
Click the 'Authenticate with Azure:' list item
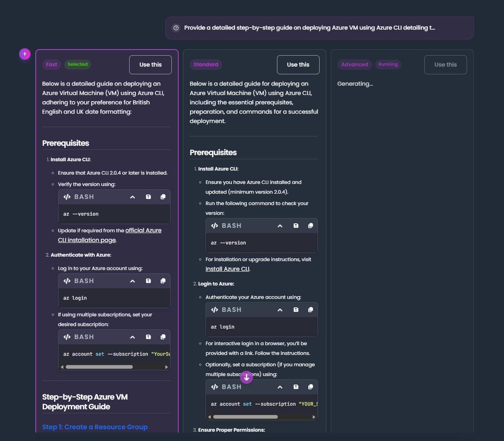[81, 255]
